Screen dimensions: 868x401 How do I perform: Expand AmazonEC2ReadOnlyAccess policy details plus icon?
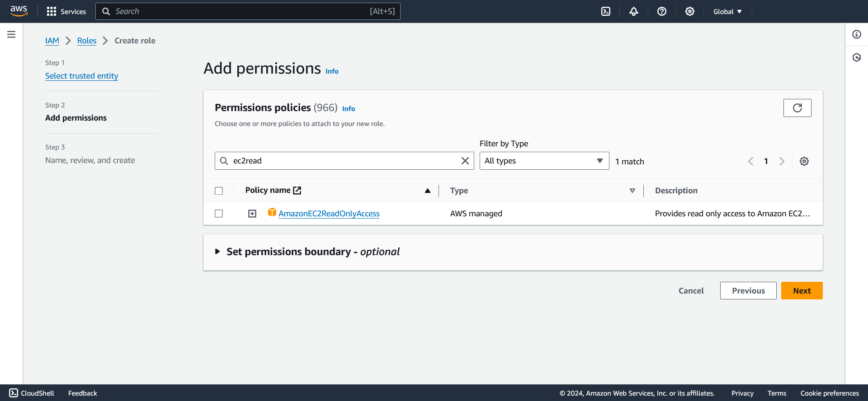point(252,214)
